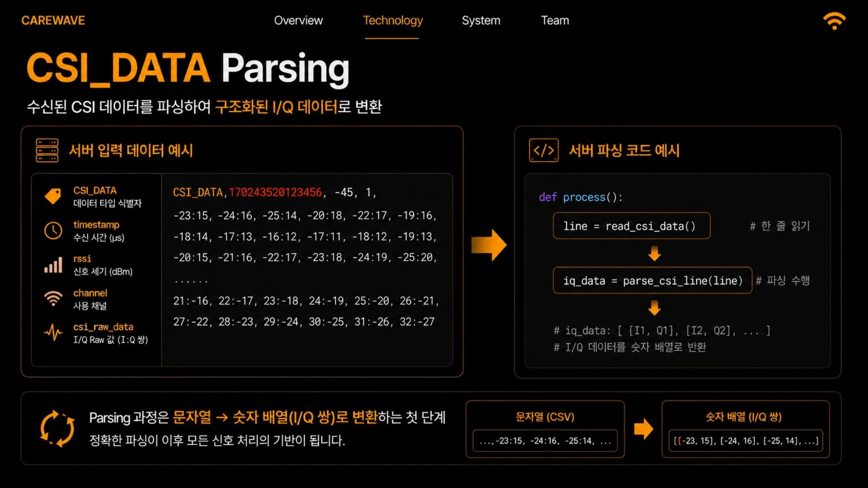Click the 'Parsing 과정은 문자열 → 숫자 배열' sentence
Image resolution: width=868 pixels, height=488 pixels.
tap(267, 417)
